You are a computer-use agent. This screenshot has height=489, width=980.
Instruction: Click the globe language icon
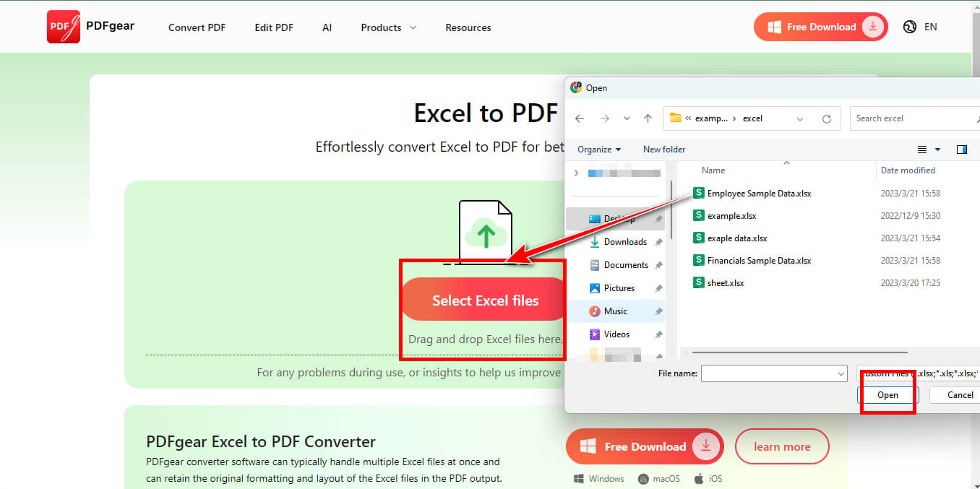coord(910,27)
